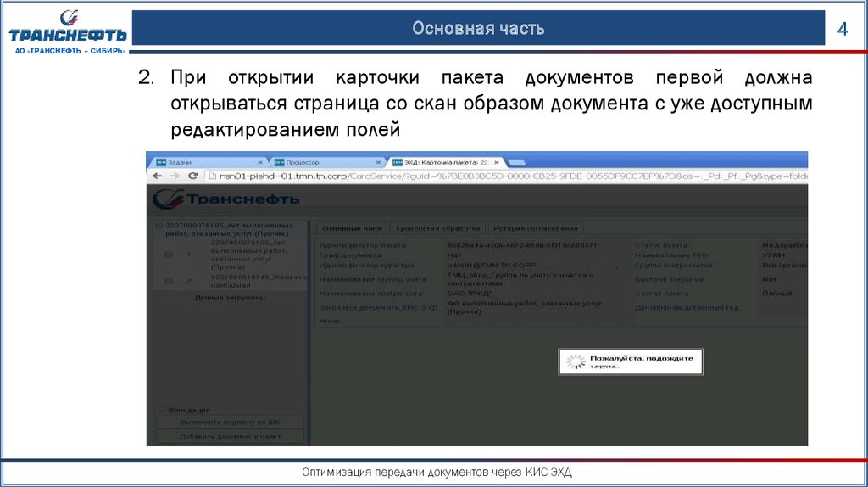Select the Основные поля tab
This screenshot has width=868, height=487.
coord(352,228)
